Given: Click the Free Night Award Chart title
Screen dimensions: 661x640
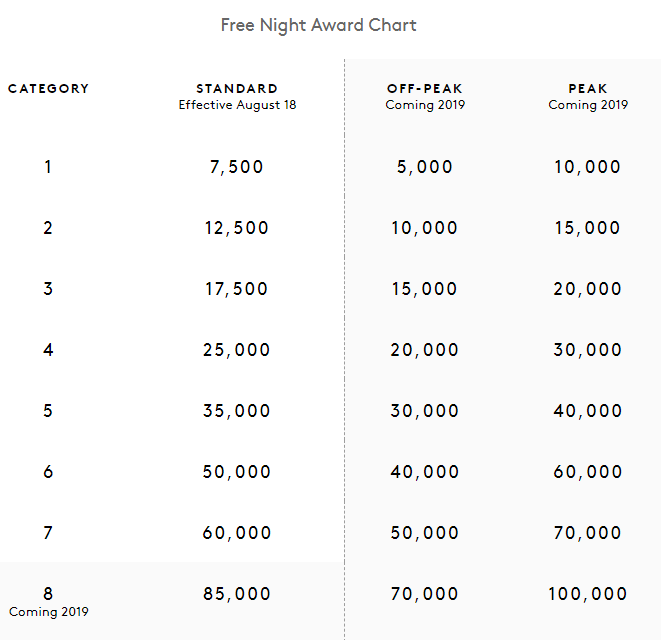Looking at the screenshot, I should point(318,25).
